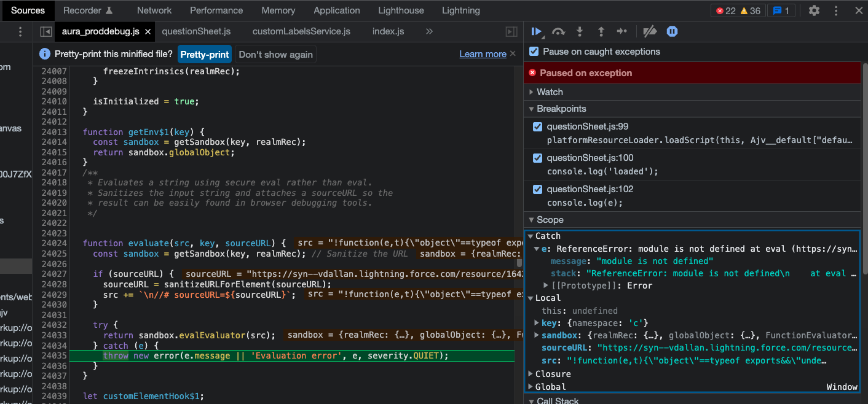
Task: Open the Lightning panel tab
Action: coord(461,10)
